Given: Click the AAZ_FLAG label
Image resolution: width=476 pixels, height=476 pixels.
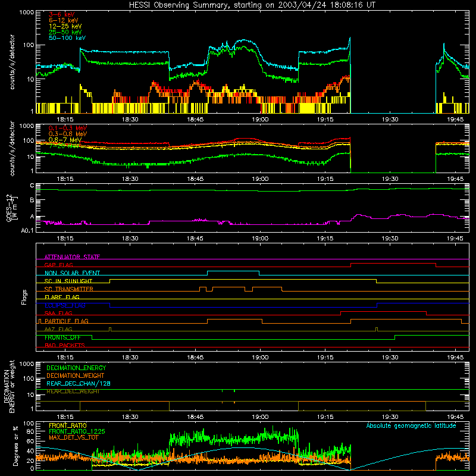Looking at the screenshot, I should tap(58, 329).
